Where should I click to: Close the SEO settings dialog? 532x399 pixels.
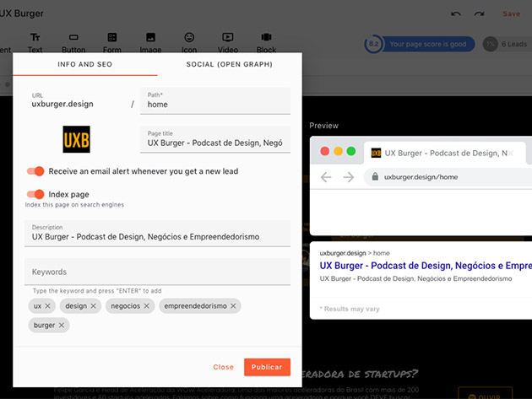(223, 367)
